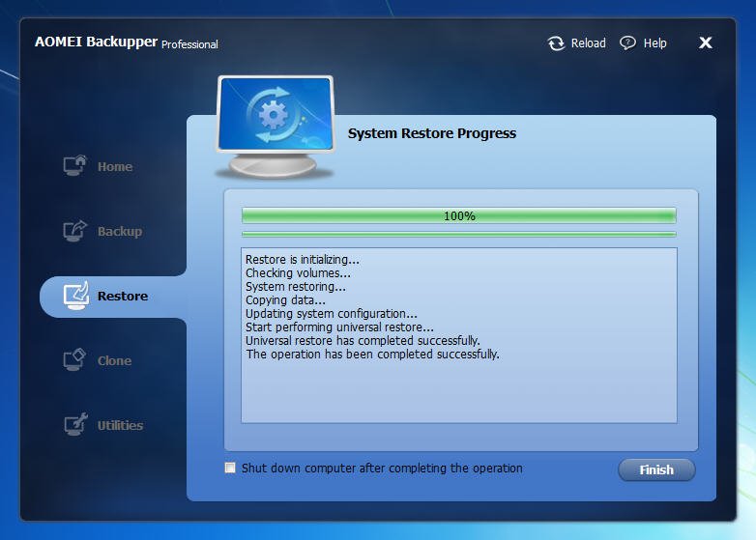Click the thin secondary progress bar

click(x=458, y=234)
